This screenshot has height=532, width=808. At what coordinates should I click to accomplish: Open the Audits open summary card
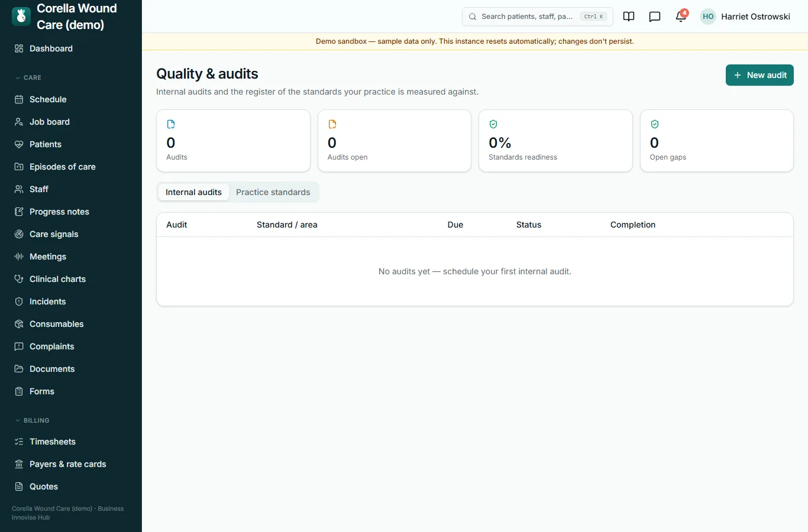[x=395, y=141]
